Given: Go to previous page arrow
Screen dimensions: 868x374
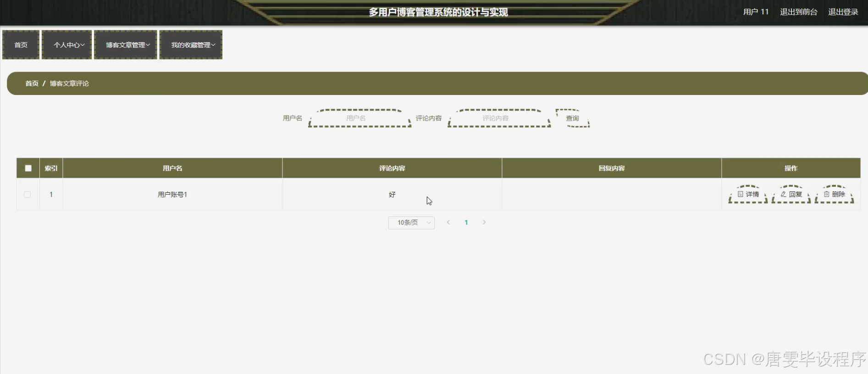Looking at the screenshot, I should coord(448,222).
